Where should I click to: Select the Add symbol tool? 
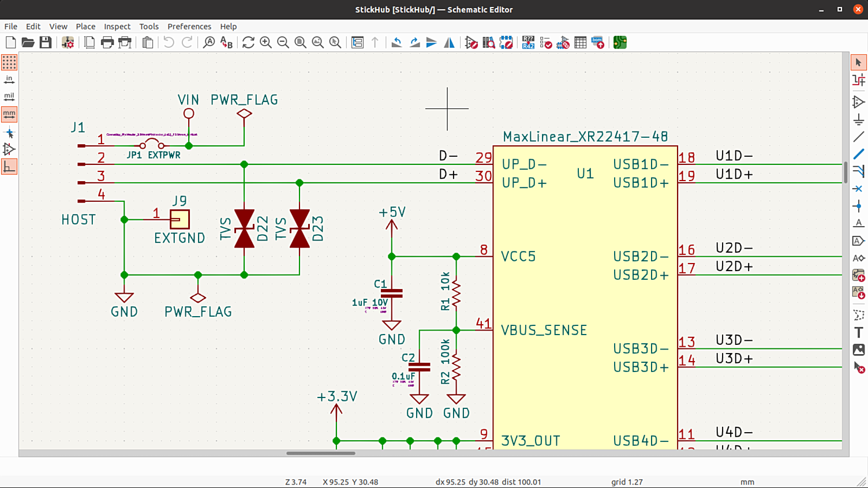858,102
